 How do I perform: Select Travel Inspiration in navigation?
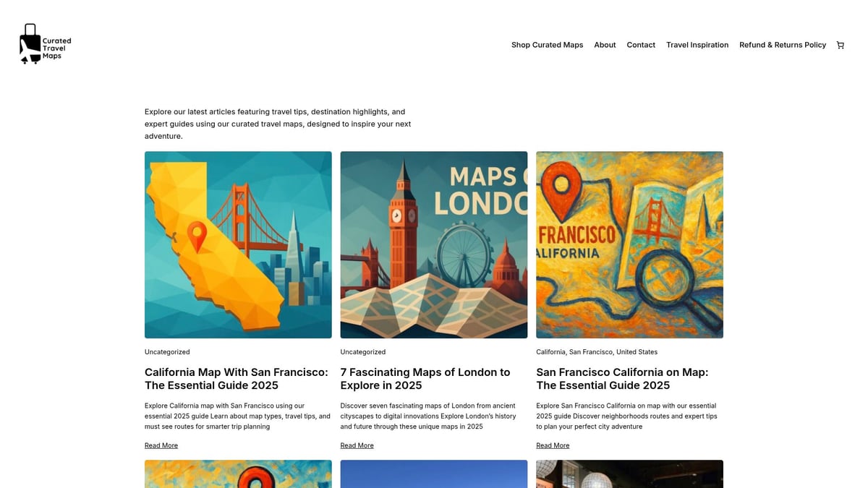[x=697, y=45]
